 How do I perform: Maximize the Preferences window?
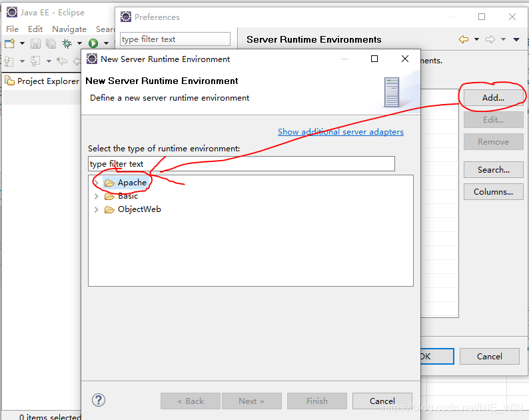coord(482,17)
